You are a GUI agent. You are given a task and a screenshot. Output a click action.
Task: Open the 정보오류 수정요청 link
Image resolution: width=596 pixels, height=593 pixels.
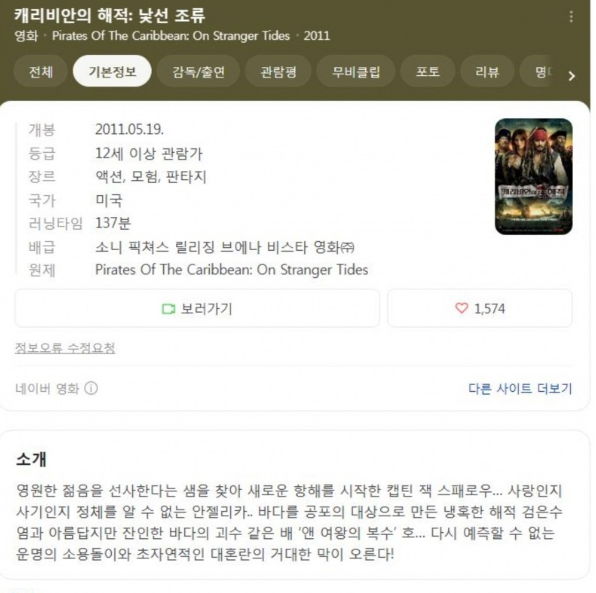pos(65,348)
